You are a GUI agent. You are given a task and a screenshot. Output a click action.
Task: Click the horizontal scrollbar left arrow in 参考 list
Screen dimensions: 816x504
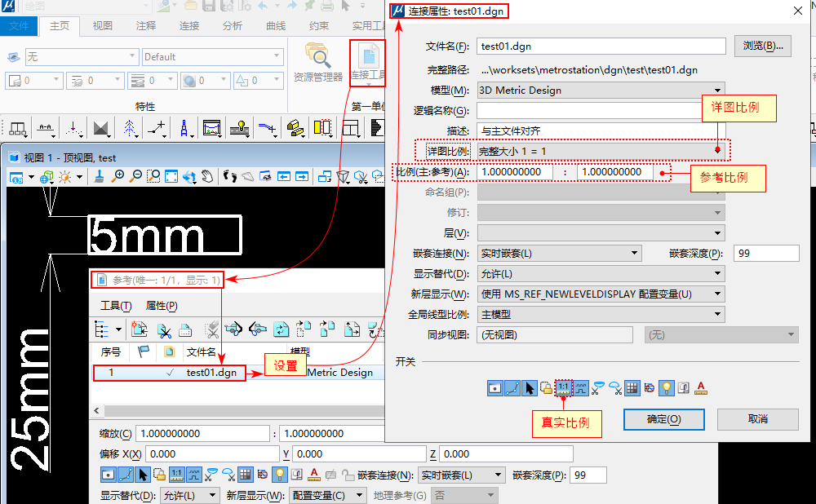pos(97,411)
